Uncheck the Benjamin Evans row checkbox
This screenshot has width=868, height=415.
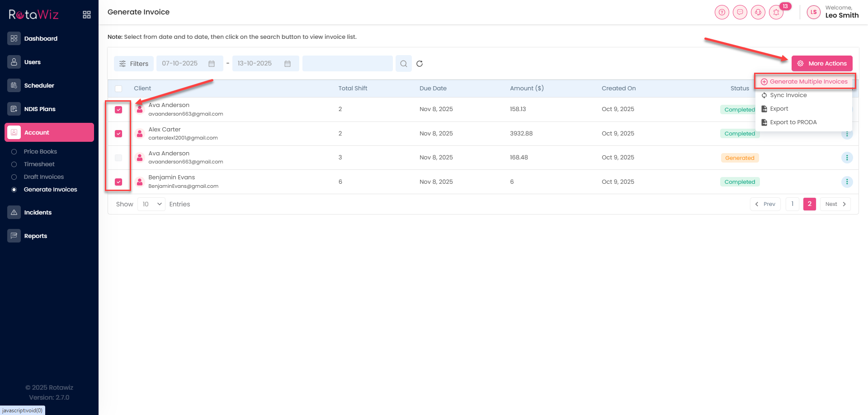click(x=118, y=182)
